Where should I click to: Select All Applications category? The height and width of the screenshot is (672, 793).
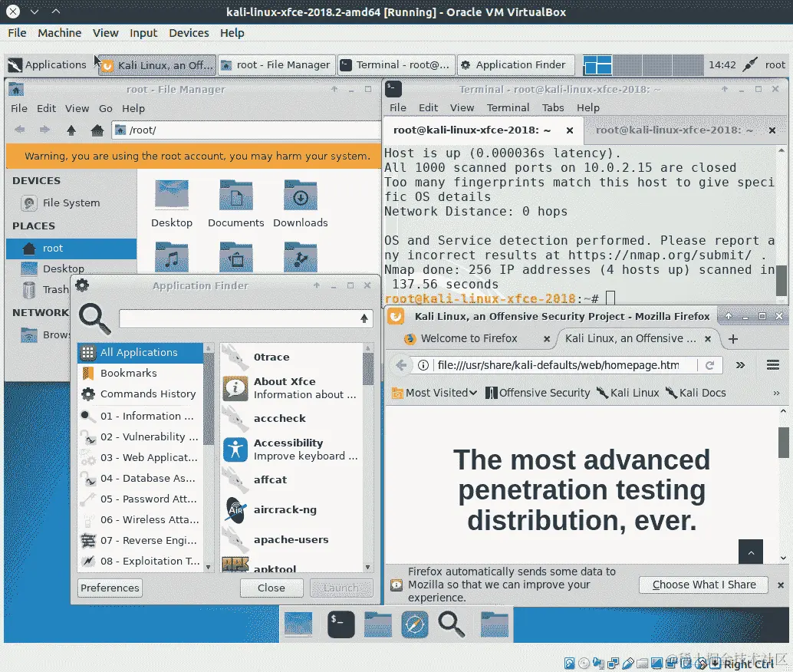pyautogui.click(x=140, y=353)
